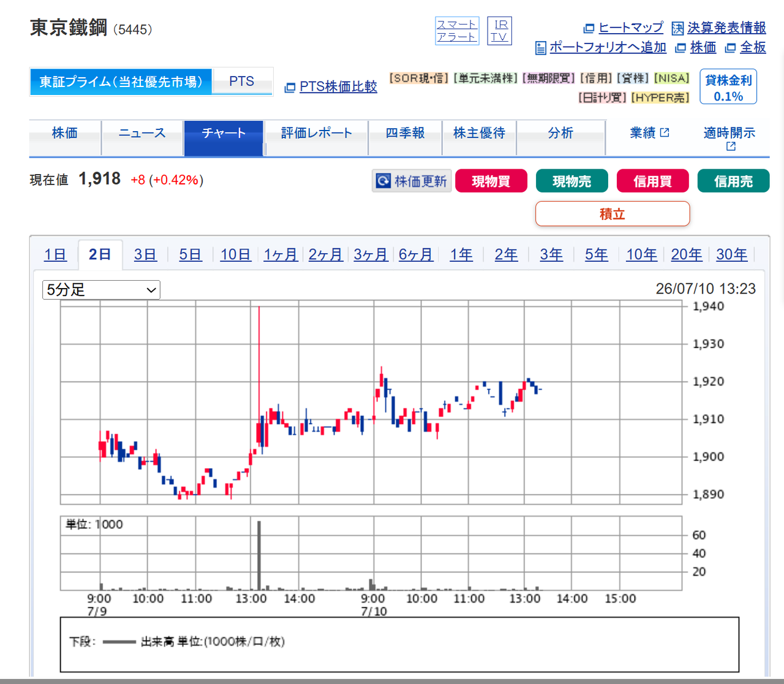784x684 pixels.
Task: Click the 現物売 button
Action: (572, 181)
